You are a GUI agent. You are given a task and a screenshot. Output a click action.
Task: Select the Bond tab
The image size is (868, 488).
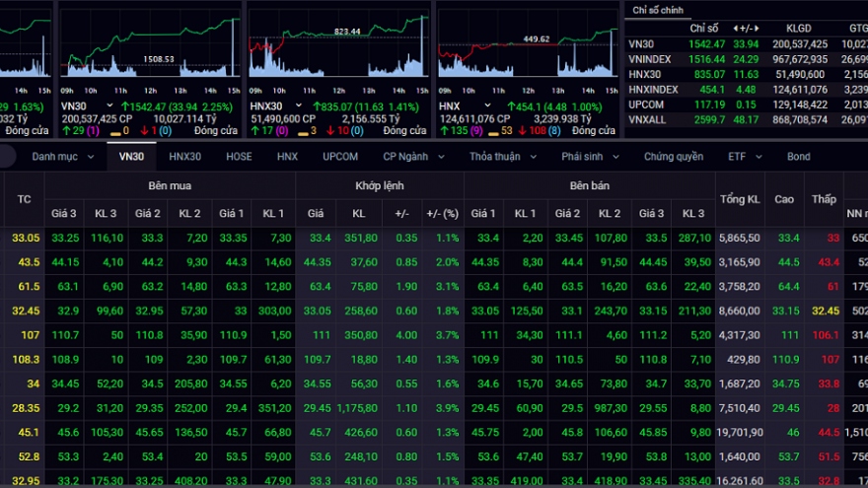[798, 156]
